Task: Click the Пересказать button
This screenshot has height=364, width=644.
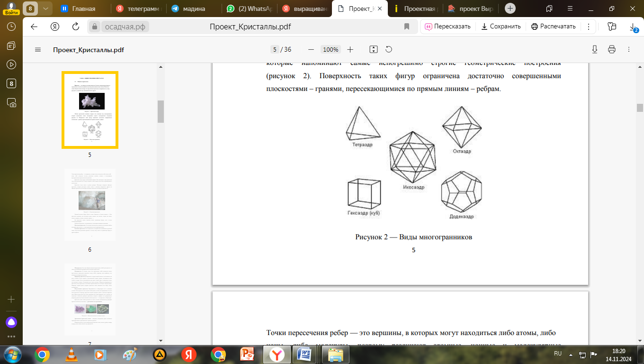Action: pyautogui.click(x=447, y=27)
